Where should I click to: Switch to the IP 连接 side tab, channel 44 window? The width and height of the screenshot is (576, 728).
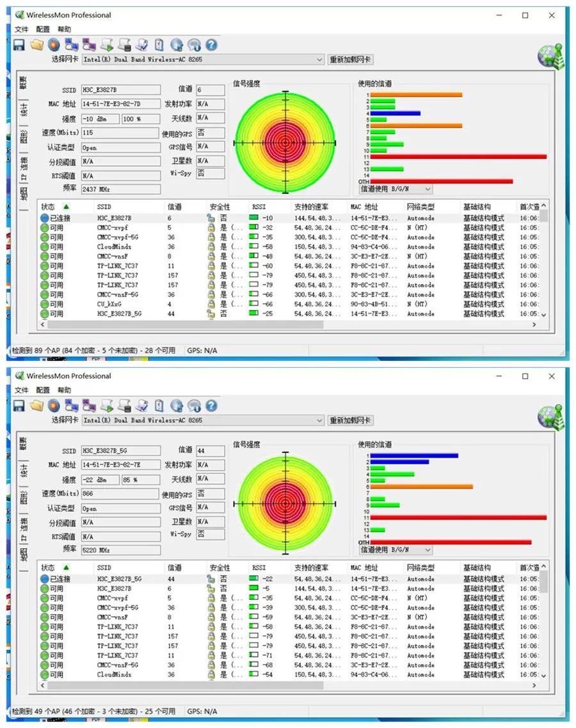pyautogui.click(x=23, y=529)
